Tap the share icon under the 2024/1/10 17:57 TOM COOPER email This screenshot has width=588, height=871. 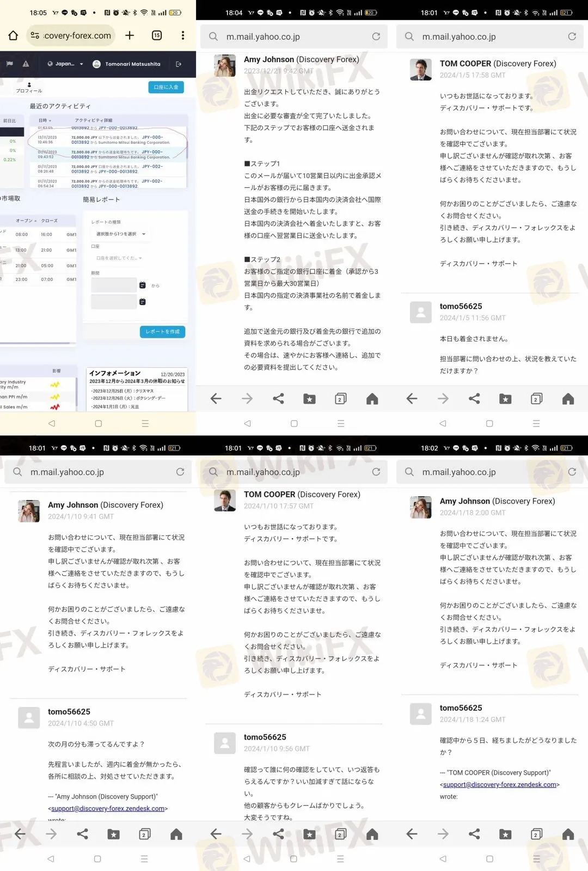278,834
